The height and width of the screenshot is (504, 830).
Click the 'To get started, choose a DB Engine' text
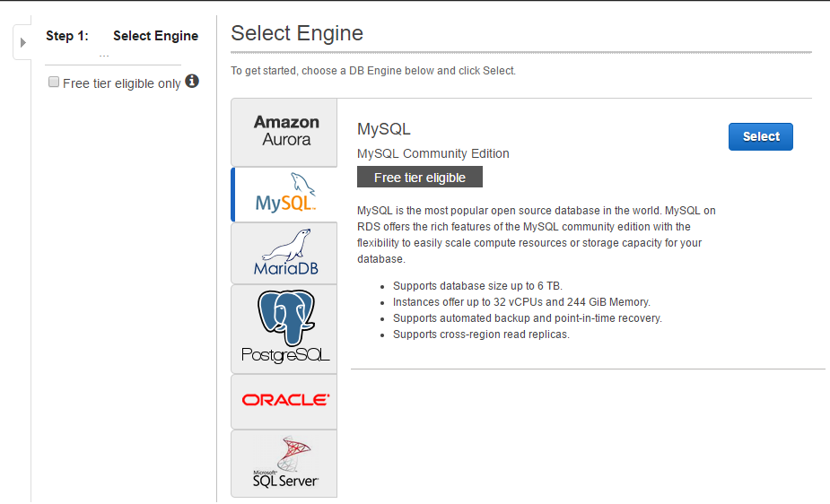373,71
